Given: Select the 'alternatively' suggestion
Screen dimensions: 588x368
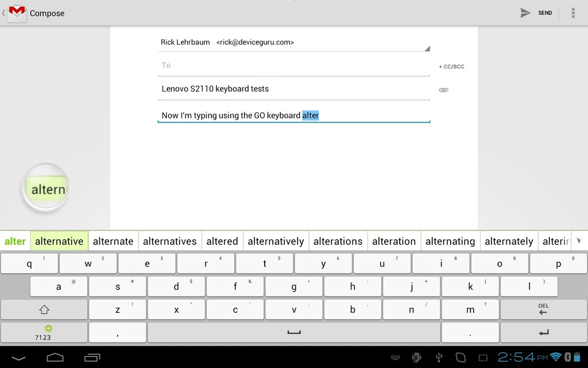Looking at the screenshot, I should [x=276, y=241].
